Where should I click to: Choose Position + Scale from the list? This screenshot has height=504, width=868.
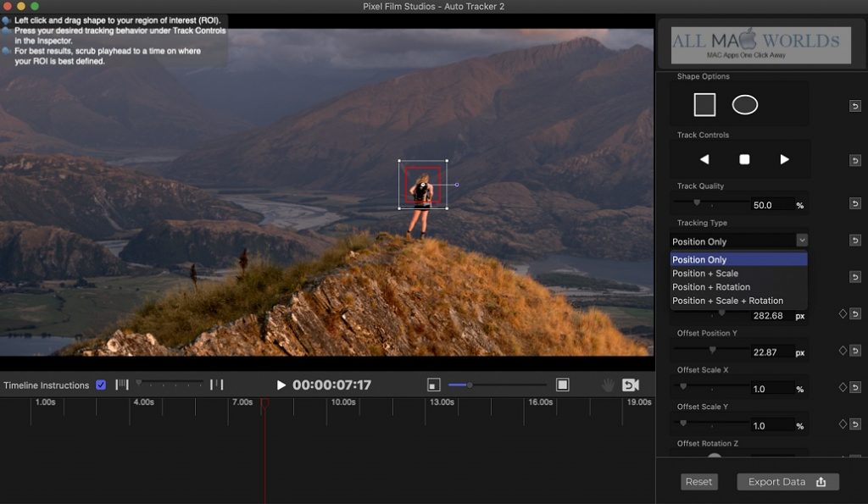[705, 274]
